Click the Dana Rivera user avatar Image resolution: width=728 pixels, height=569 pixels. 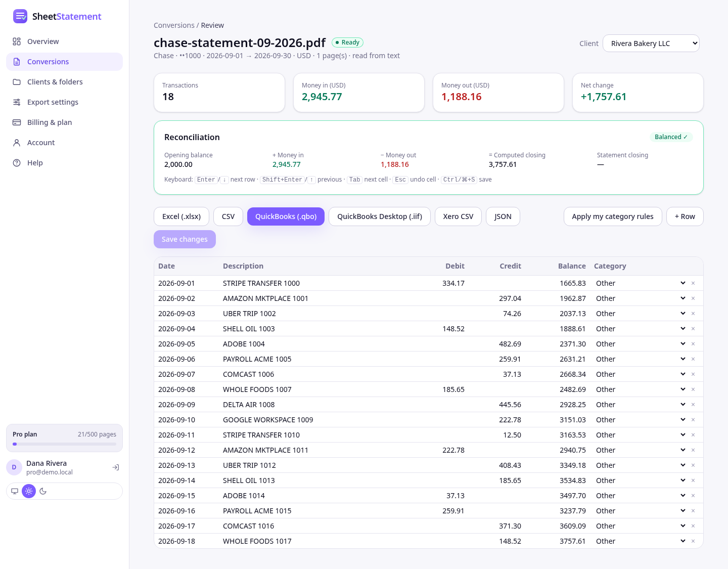(14, 467)
